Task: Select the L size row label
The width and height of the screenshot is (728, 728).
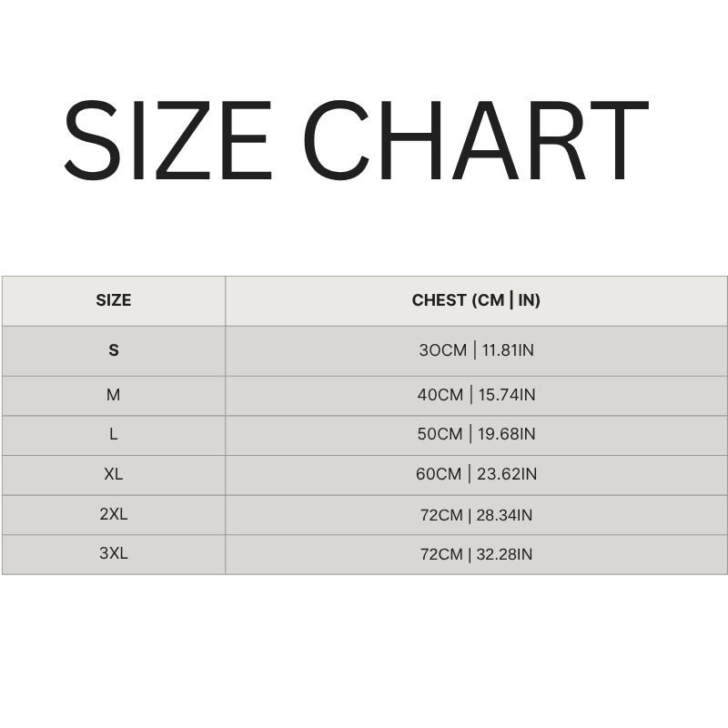Action: 114,434
